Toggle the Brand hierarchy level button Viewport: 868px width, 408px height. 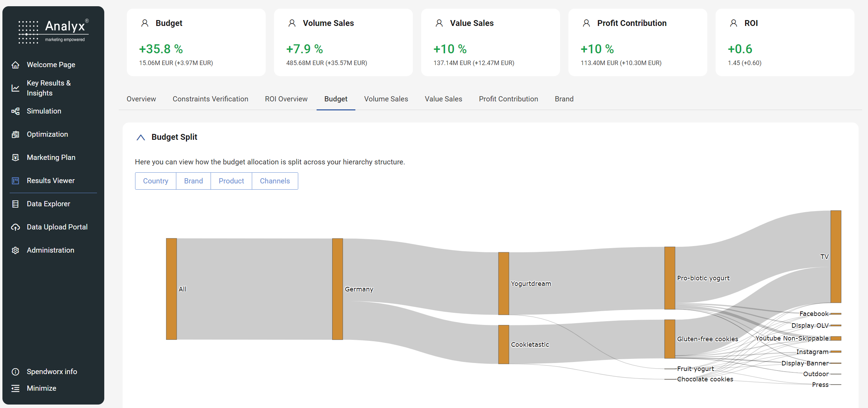click(x=193, y=181)
